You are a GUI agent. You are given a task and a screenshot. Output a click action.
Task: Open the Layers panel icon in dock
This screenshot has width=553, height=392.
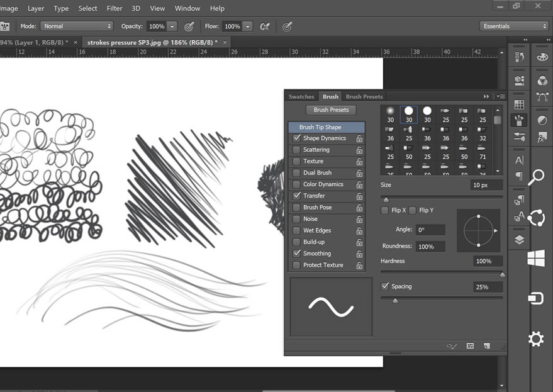519,239
